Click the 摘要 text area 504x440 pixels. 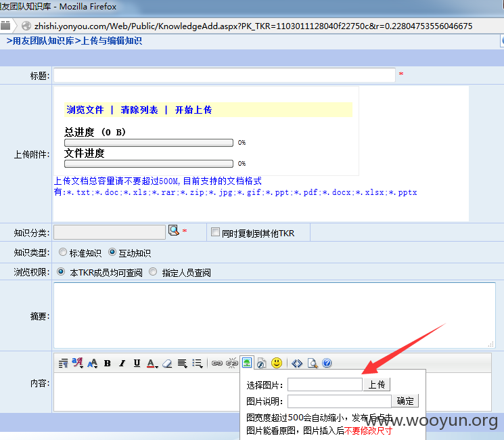click(275, 315)
